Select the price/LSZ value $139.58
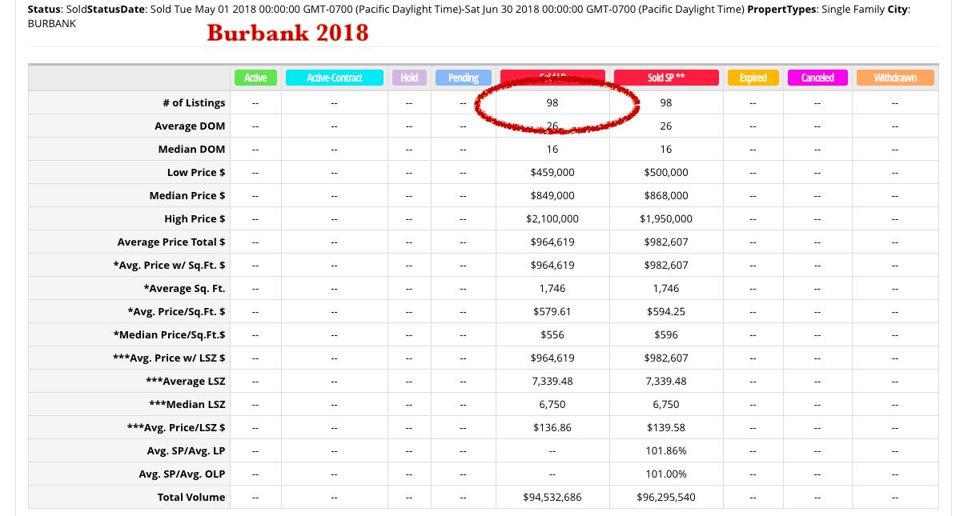The image size is (980, 516). click(x=666, y=427)
